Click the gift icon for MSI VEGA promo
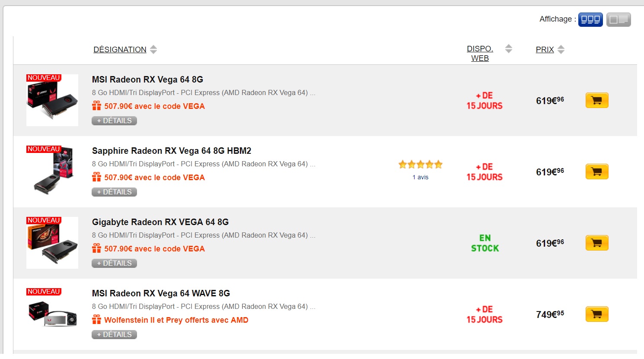Viewport: 644px width, 359px height. click(x=96, y=106)
